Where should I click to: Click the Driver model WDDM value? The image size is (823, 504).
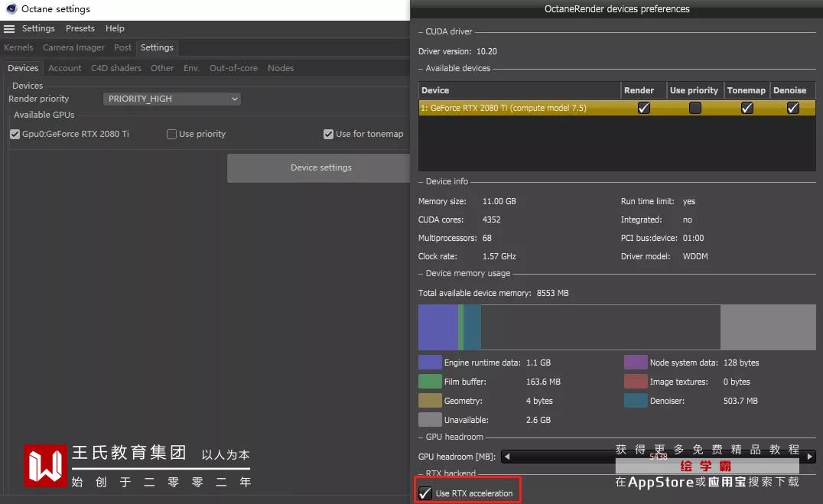pos(695,256)
